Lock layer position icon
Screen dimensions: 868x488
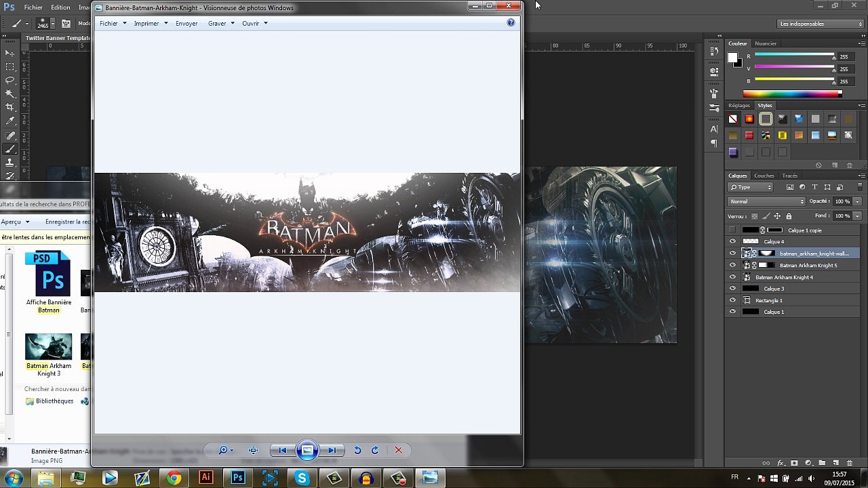point(777,216)
